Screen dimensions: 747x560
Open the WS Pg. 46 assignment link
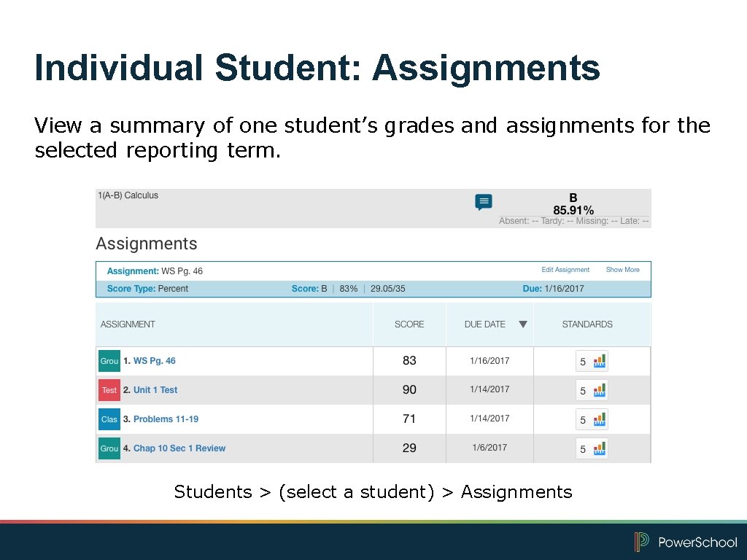(x=155, y=361)
